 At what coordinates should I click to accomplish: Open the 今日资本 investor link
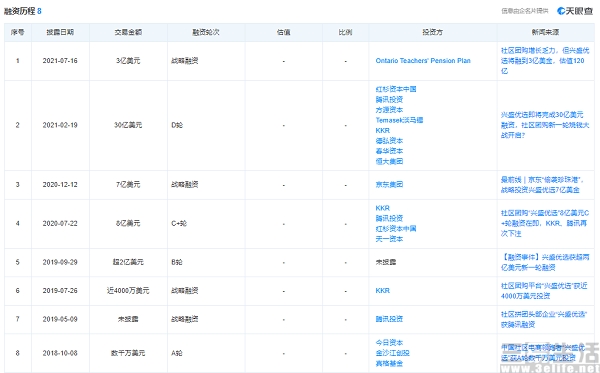(389, 342)
